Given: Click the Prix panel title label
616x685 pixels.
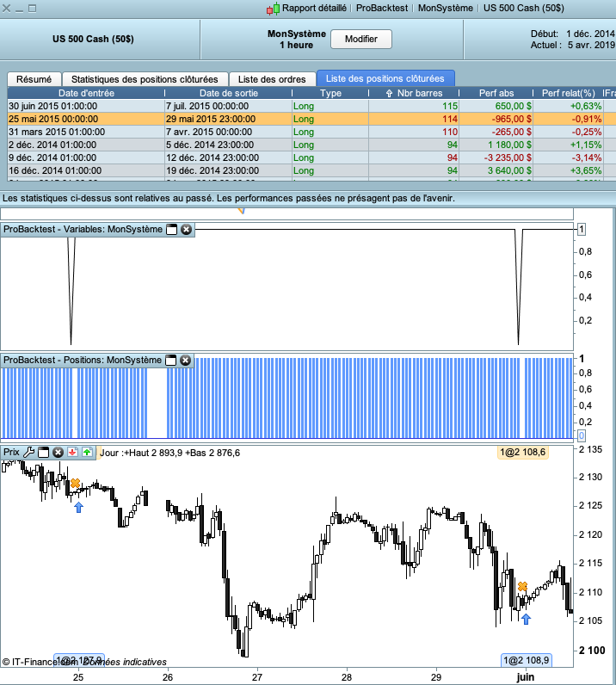Looking at the screenshot, I should tap(11, 452).
